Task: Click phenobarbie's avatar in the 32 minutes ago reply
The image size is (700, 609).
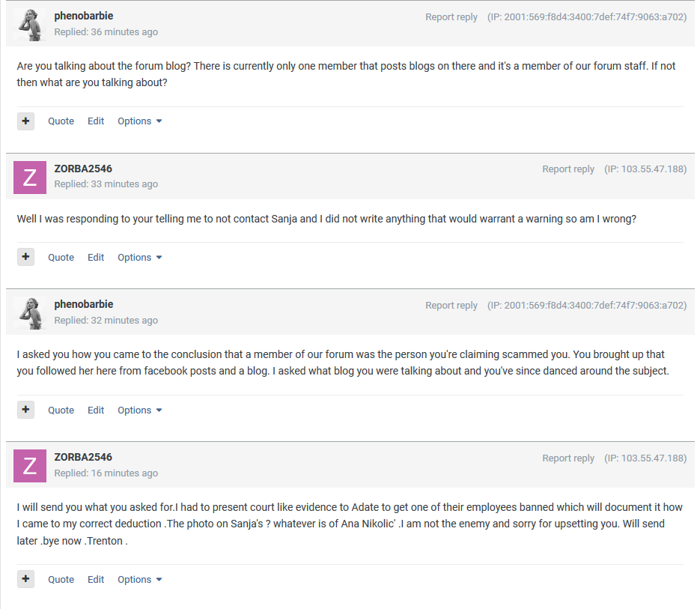Action: (30, 313)
